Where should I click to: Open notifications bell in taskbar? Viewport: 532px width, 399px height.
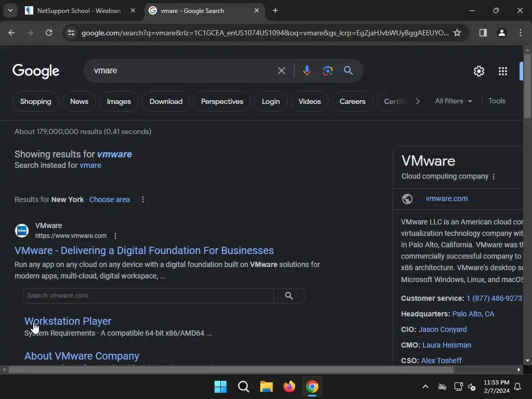518,387
